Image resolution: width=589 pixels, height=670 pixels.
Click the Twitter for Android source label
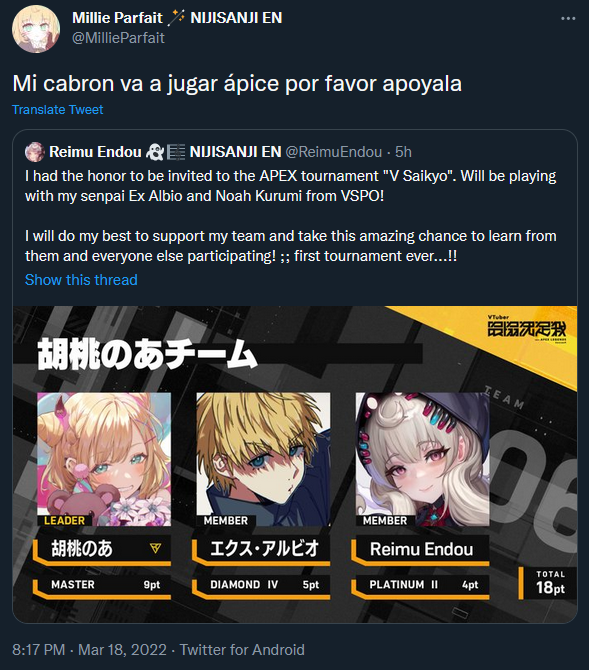[x=242, y=649]
